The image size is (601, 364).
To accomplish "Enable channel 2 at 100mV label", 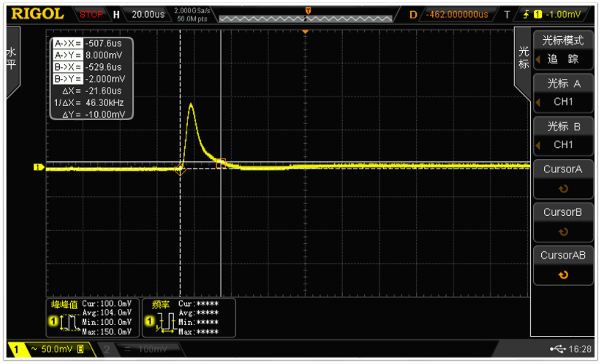I will pos(133,349).
